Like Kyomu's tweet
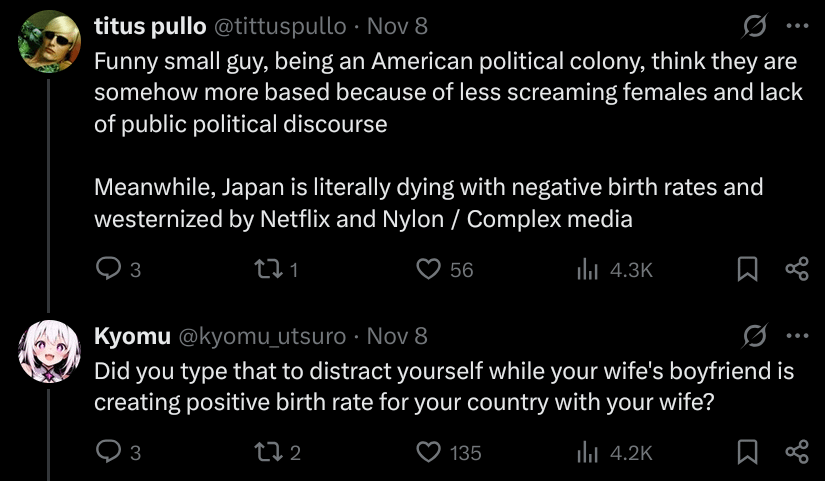The width and height of the screenshot is (825, 481). [429, 453]
